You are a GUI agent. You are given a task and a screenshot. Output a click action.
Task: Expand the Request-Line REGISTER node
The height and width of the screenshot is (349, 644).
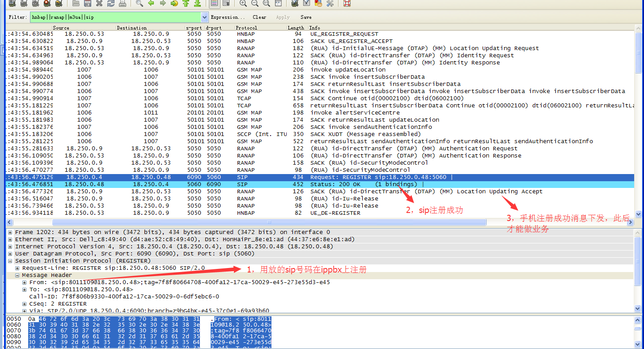click(17, 268)
